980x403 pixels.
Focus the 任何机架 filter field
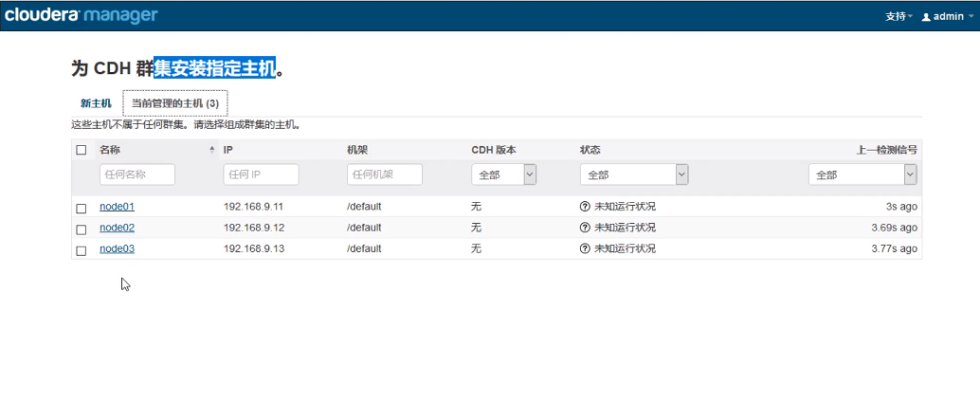pos(385,174)
